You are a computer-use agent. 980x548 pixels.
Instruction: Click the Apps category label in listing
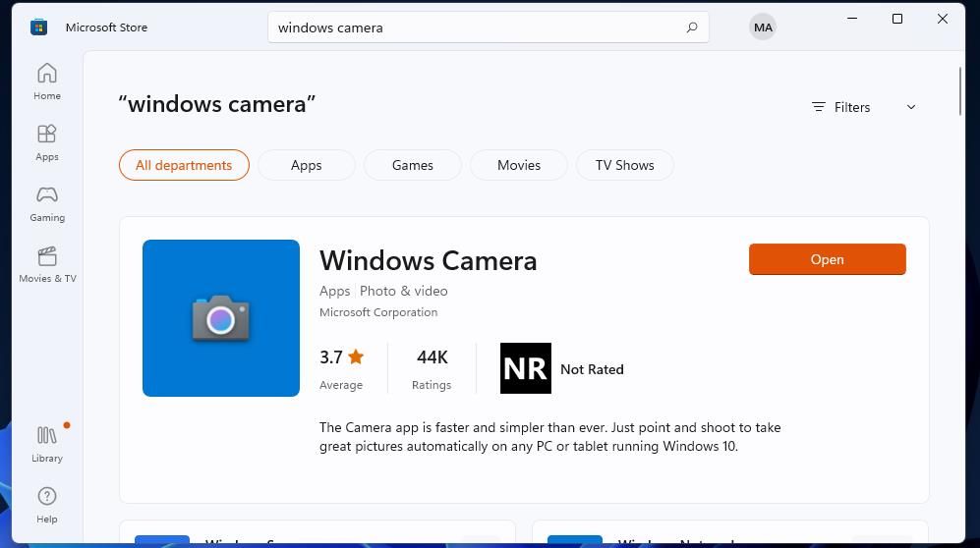coord(334,291)
